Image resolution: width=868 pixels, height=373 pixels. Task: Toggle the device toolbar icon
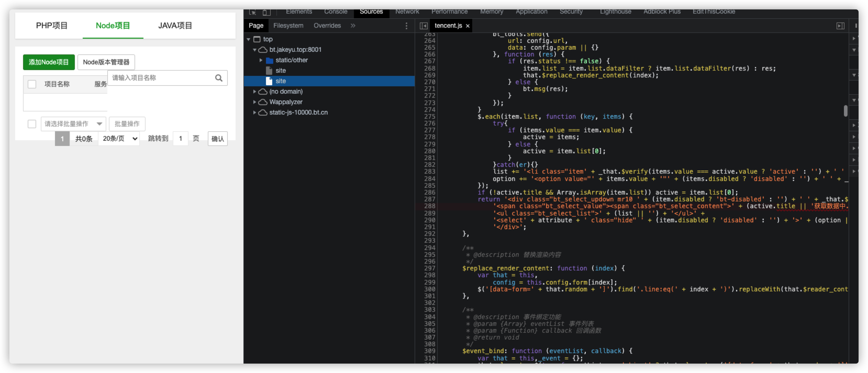coord(266,13)
